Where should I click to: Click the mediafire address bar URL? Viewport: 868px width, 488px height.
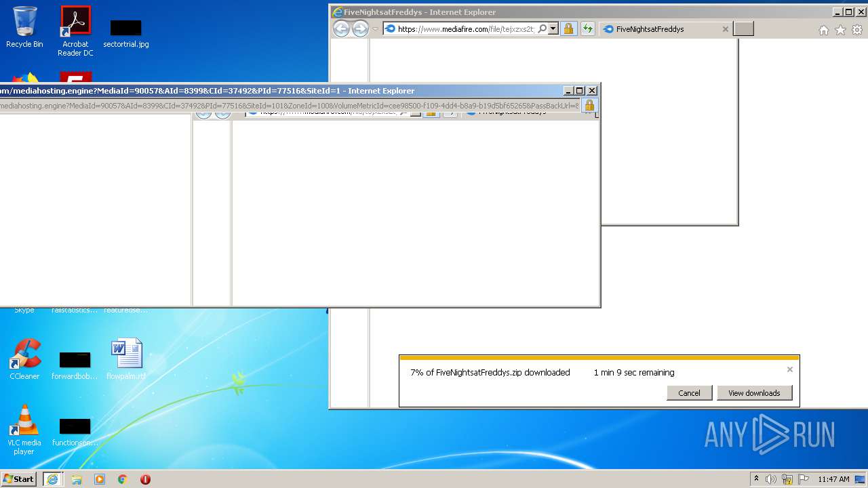point(465,29)
